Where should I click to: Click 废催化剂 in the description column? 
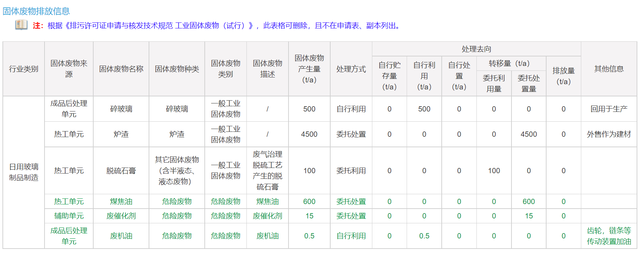tap(267, 216)
